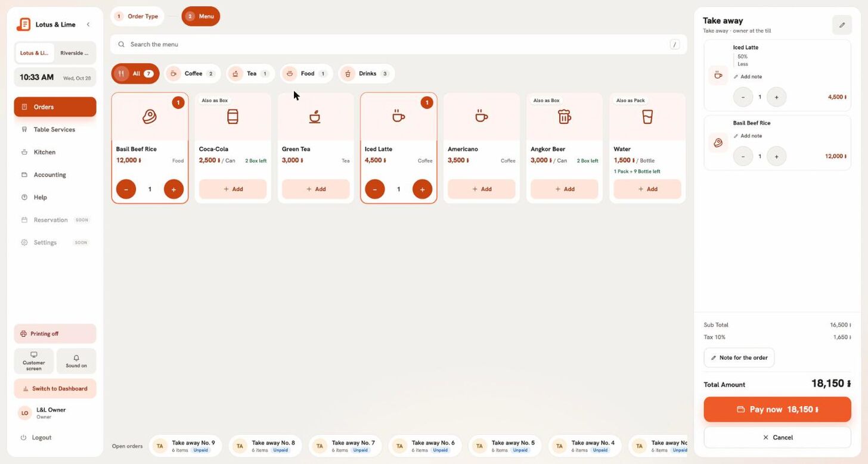This screenshot has width=868, height=464.
Task: Select the Lotus & Li... branch tab
Action: pyautogui.click(x=35, y=53)
